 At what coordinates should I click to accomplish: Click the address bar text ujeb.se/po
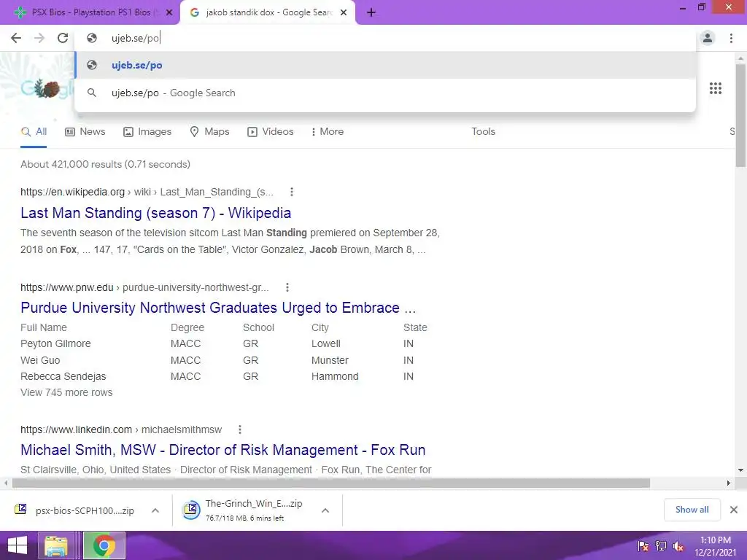135,38
